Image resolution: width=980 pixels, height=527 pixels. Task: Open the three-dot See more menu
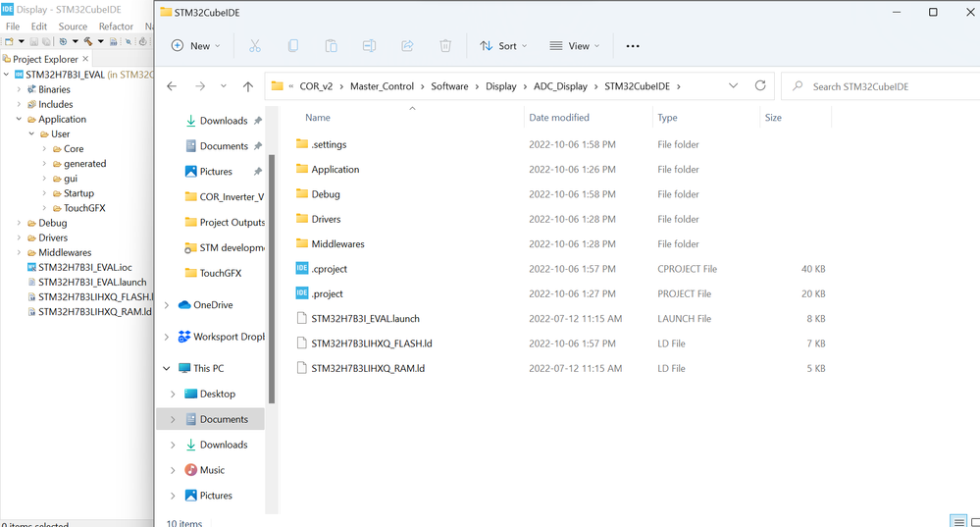click(633, 46)
